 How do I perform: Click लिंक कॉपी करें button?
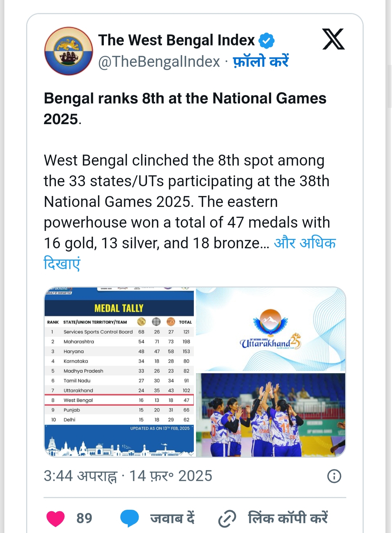tap(288, 518)
